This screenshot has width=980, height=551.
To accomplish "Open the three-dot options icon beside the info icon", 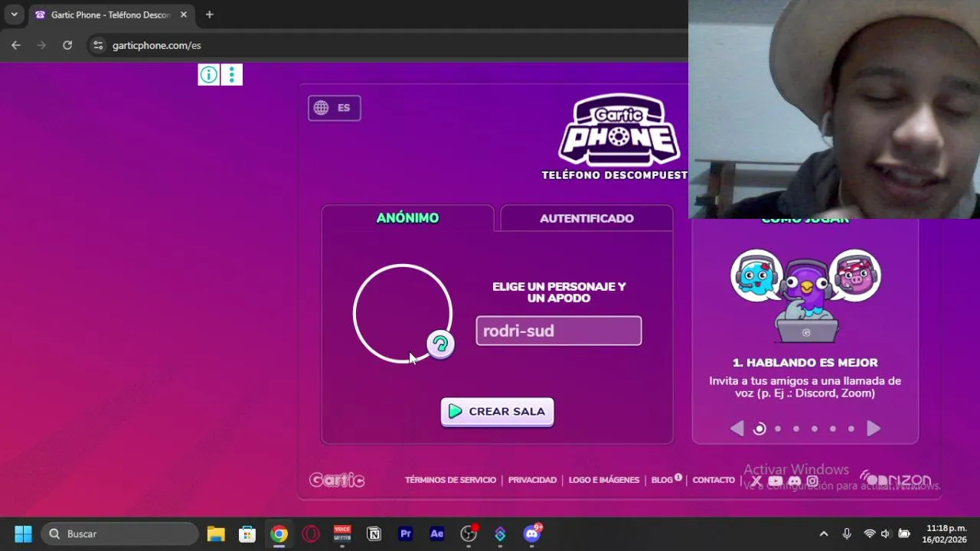I will pos(231,74).
